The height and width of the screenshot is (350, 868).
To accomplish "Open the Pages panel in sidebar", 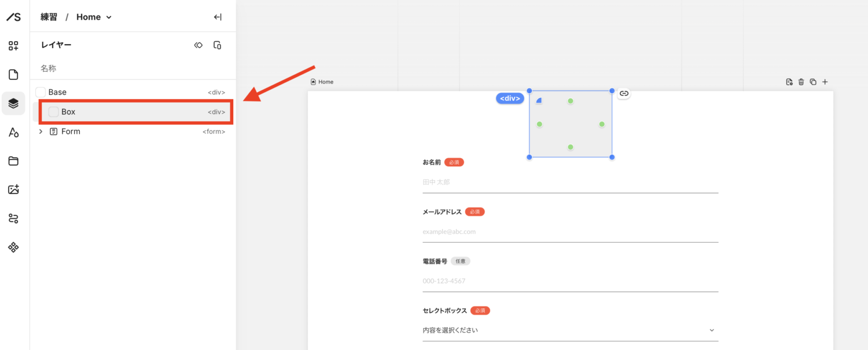I will [x=13, y=75].
